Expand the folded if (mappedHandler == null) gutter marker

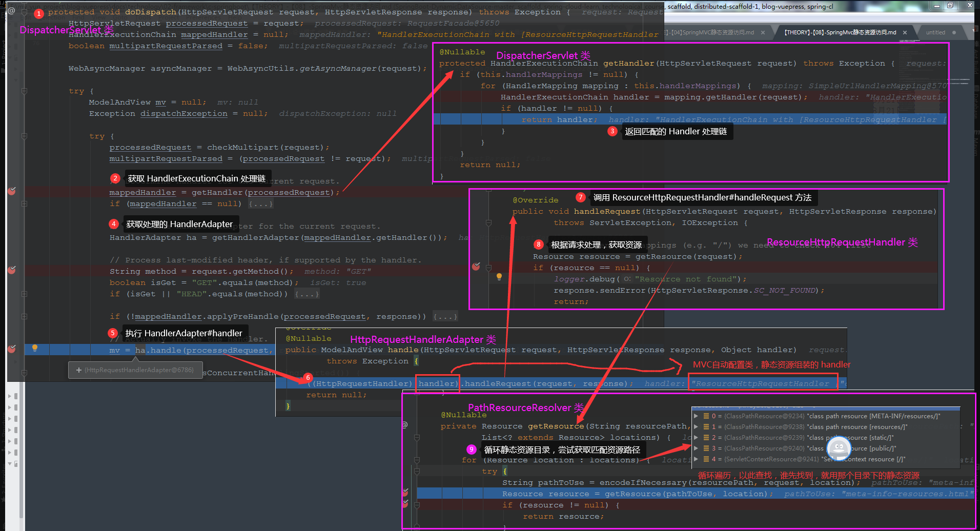click(24, 203)
